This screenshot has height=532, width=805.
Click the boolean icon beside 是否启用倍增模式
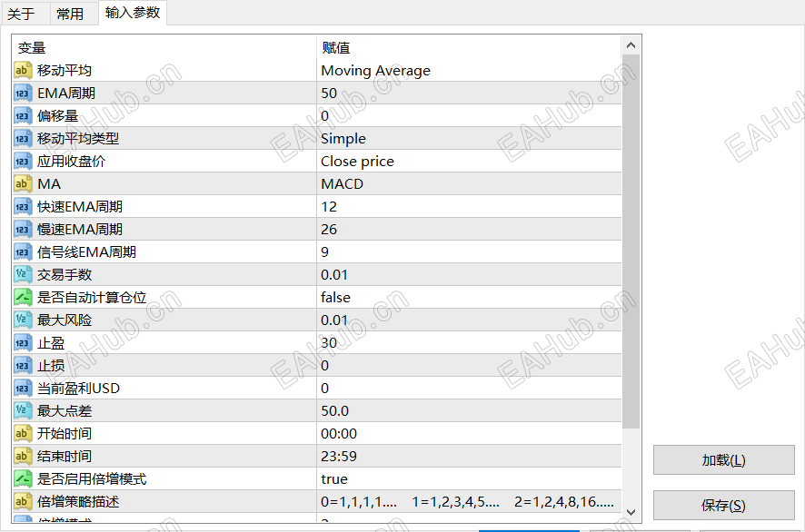click(23, 478)
